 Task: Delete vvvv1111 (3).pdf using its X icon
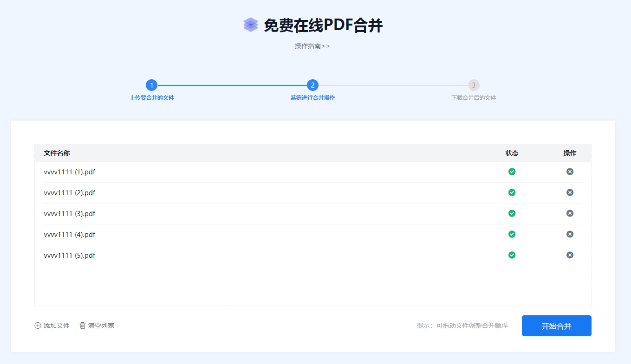tap(570, 213)
